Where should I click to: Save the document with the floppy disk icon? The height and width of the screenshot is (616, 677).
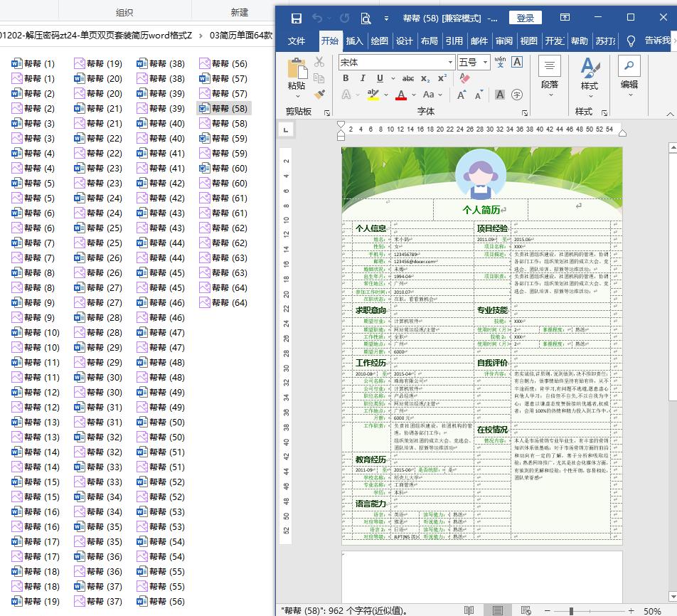click(296, 18)
